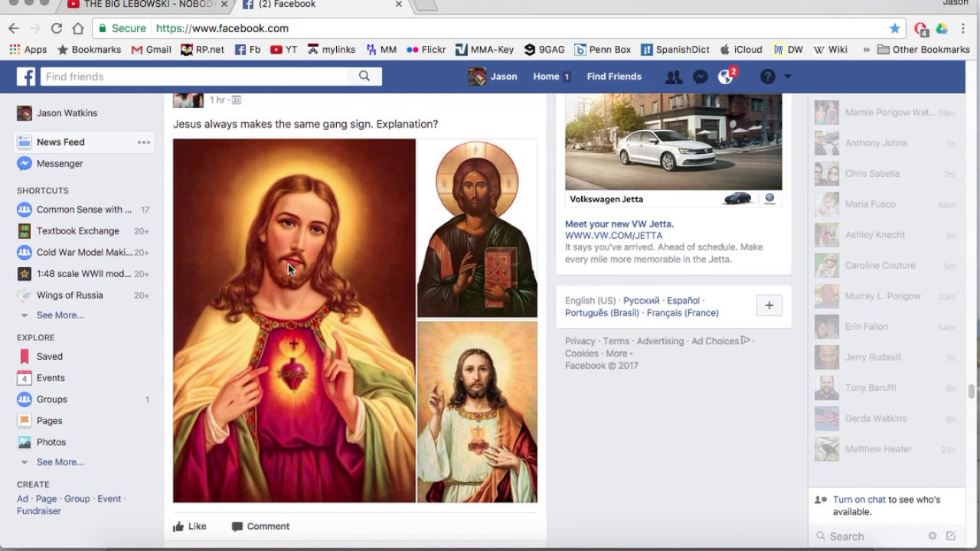Reload the page with refresh icon

click(x=56, y=28)
